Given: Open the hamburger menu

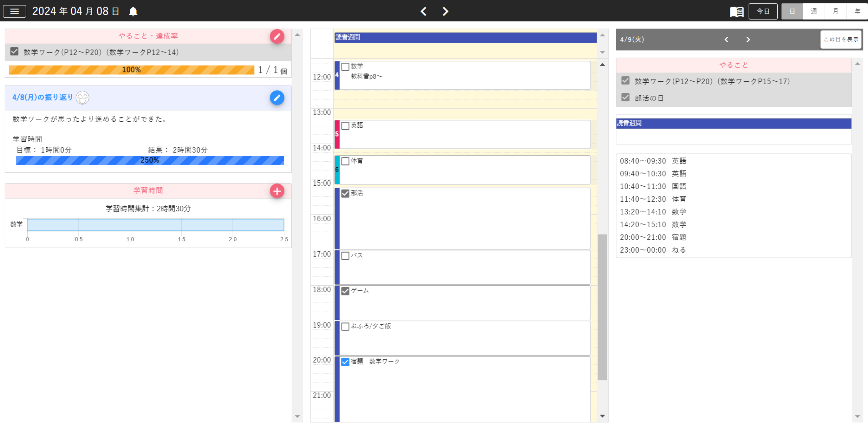Looking at the screenshot, I should [x=14, y=11].
